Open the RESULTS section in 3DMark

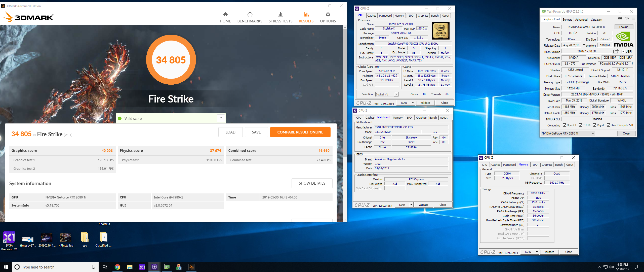pyautogui.click(x=306, y=17)
